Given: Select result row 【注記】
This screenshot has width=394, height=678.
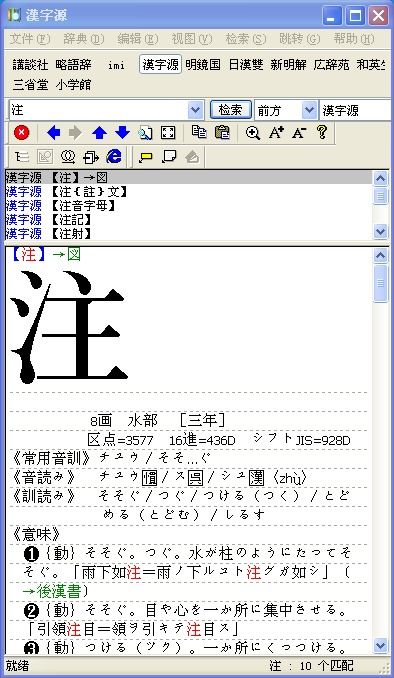Looking at the screenshot, I should coord(189,220).
